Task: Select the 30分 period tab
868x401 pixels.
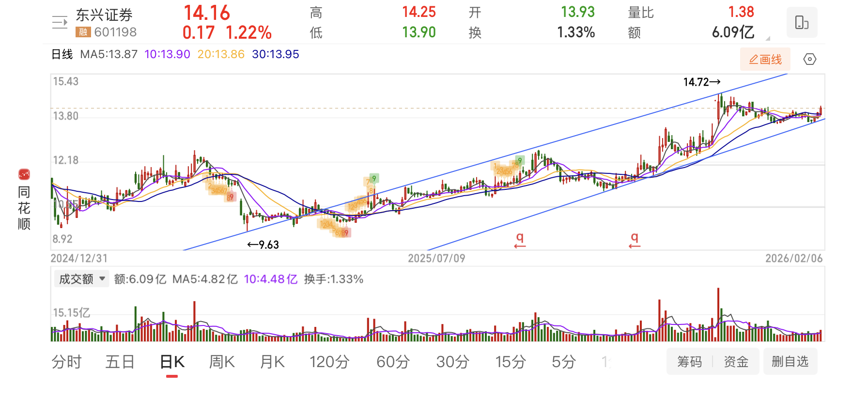Action: tap(452, 362)
